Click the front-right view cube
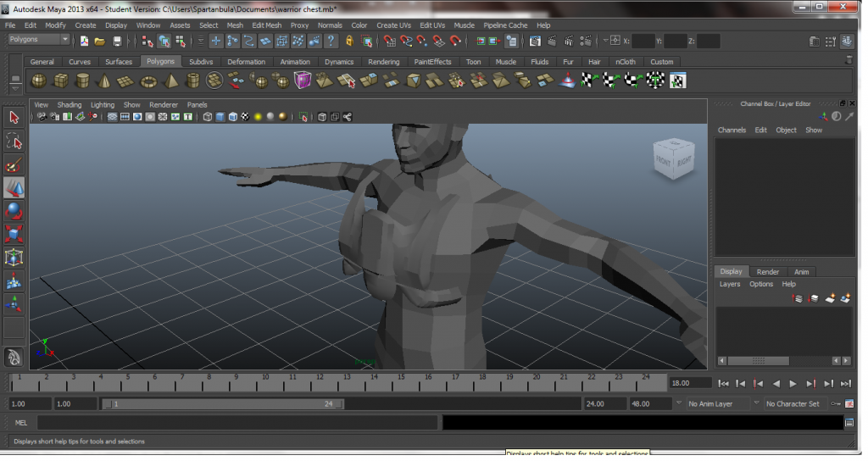The height and width of the screenshot is (461, 868). pos(673,158)
